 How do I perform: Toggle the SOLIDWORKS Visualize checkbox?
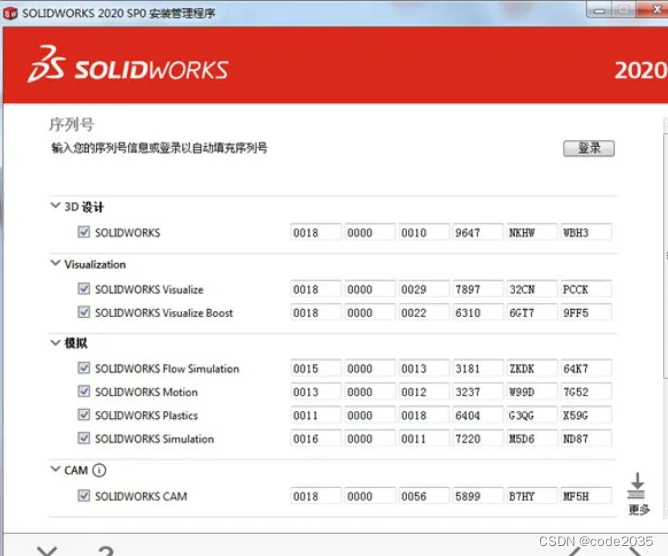[84, 289]
